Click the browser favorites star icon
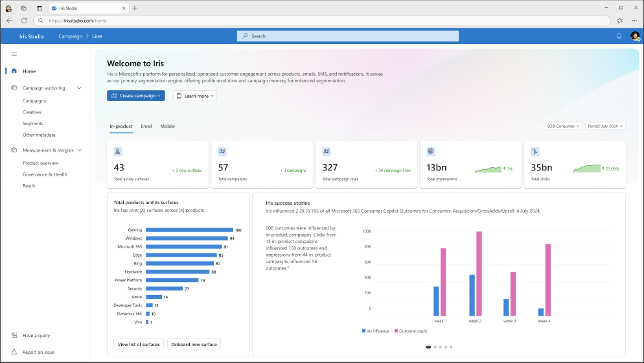Viewport: 644px width, 363px height. (x=620, y=21)
